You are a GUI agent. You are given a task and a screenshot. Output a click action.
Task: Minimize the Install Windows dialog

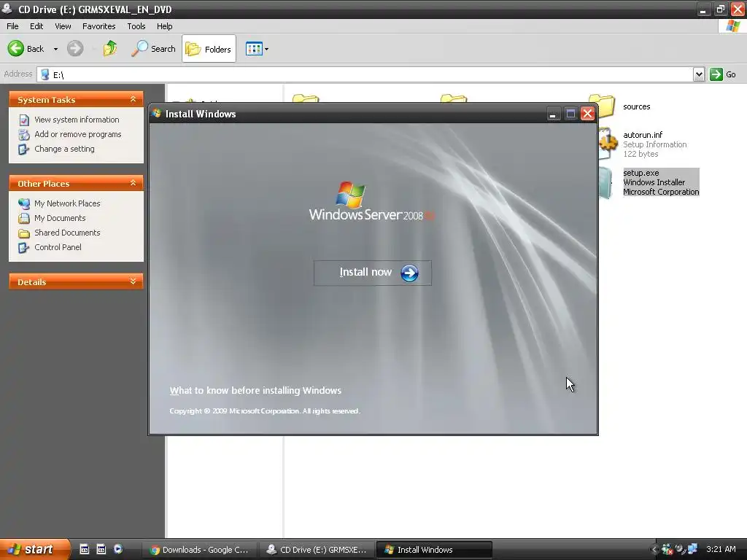(x=553, y=114)
